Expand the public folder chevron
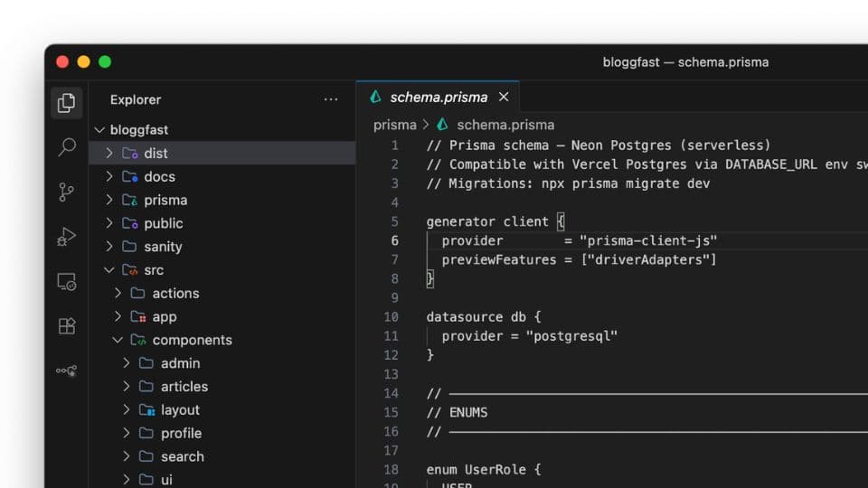This screenshot has height=488, width=868. (x=109, y=223)
